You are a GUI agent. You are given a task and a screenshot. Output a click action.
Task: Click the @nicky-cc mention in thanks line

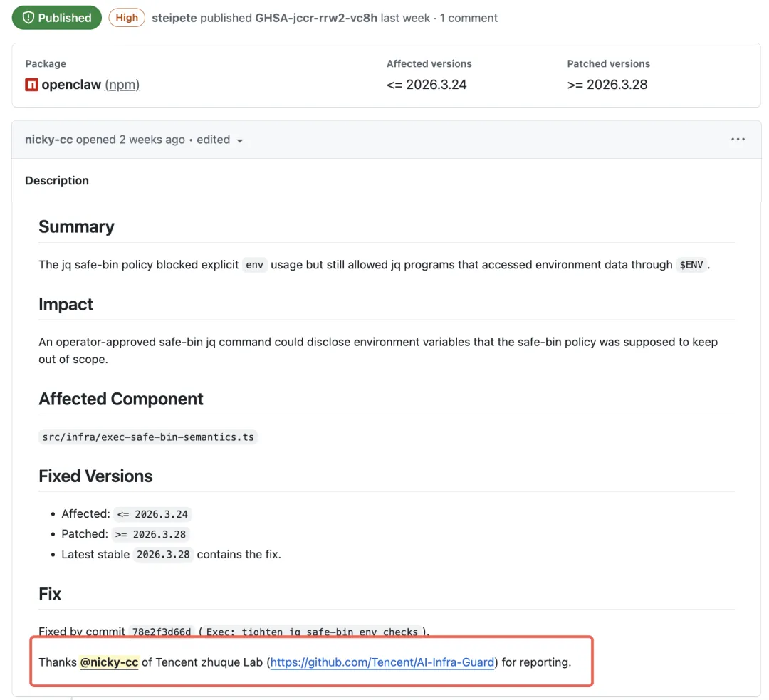point(109,662)
